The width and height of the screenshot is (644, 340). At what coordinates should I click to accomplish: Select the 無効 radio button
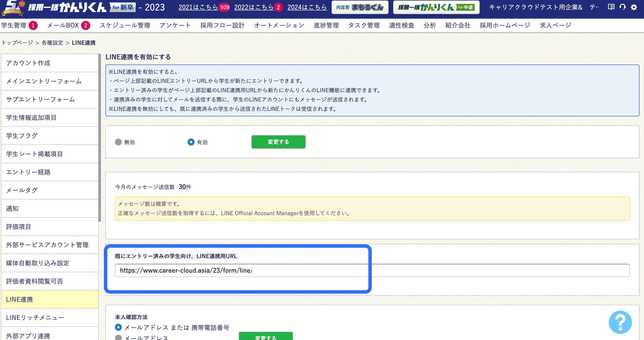point(118,142)
